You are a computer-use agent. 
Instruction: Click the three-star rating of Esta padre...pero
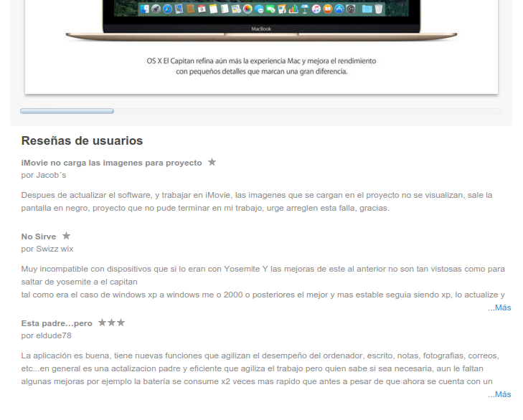pyautogui.click(x=111, y=323)
